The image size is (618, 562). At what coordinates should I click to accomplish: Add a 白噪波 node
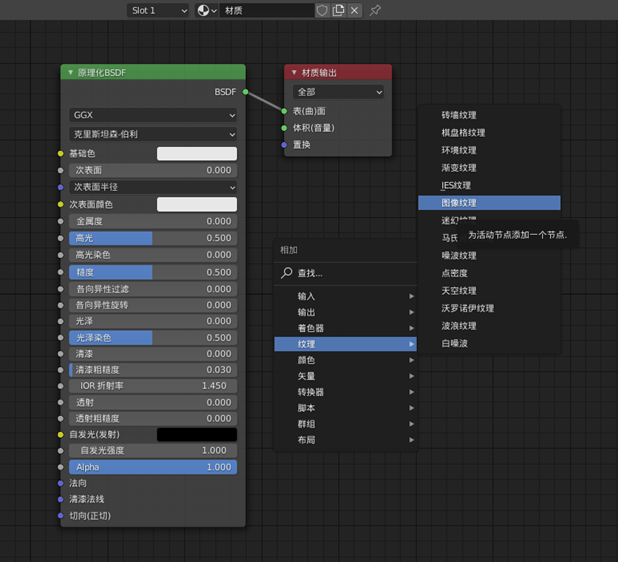(x=489, y=343)
